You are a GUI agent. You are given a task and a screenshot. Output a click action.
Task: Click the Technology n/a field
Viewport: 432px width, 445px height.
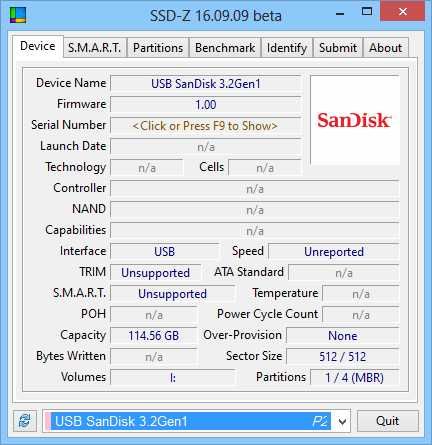147,168
